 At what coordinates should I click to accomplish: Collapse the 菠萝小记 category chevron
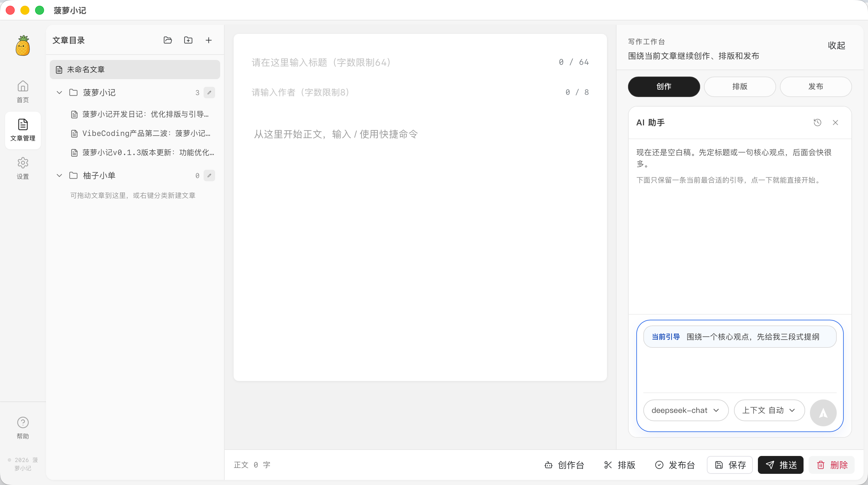[x=59, y=92]
